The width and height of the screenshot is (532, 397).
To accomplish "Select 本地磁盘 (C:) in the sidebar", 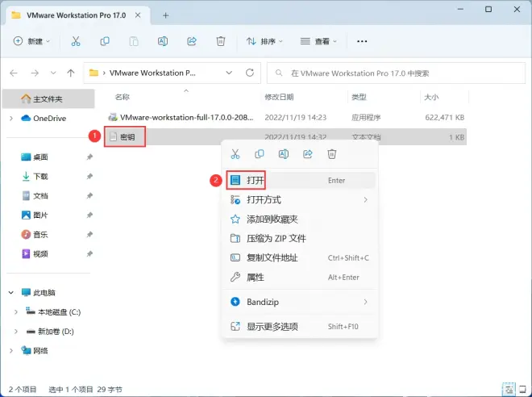I will [x=53, y=311].
